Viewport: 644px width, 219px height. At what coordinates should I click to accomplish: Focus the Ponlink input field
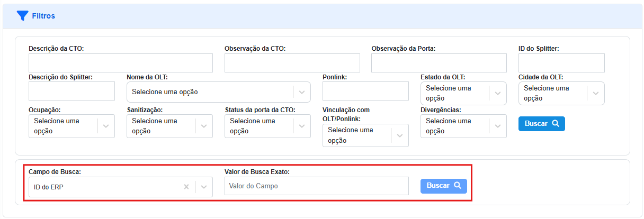pyautogui.click(x=365, y=91)
